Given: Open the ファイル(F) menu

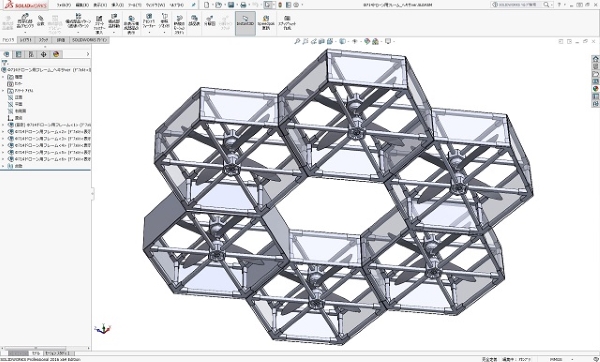Looking at the screenshot, I should point(64,5).
